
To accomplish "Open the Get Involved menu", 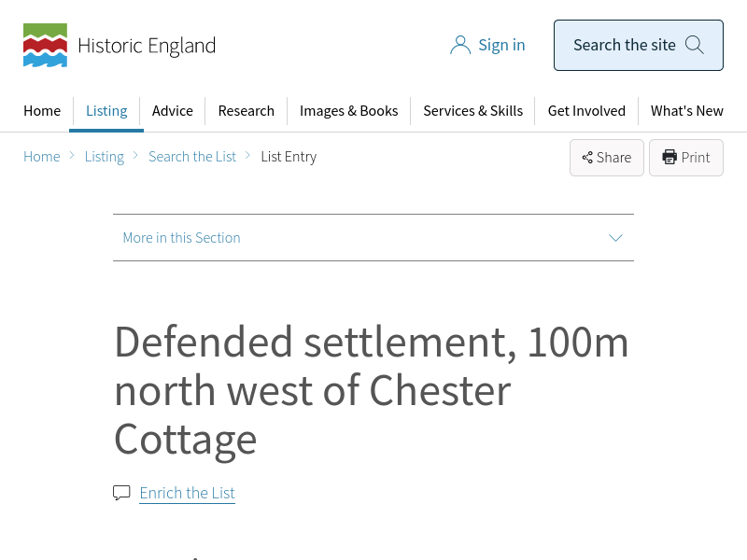I will (586, 111).
